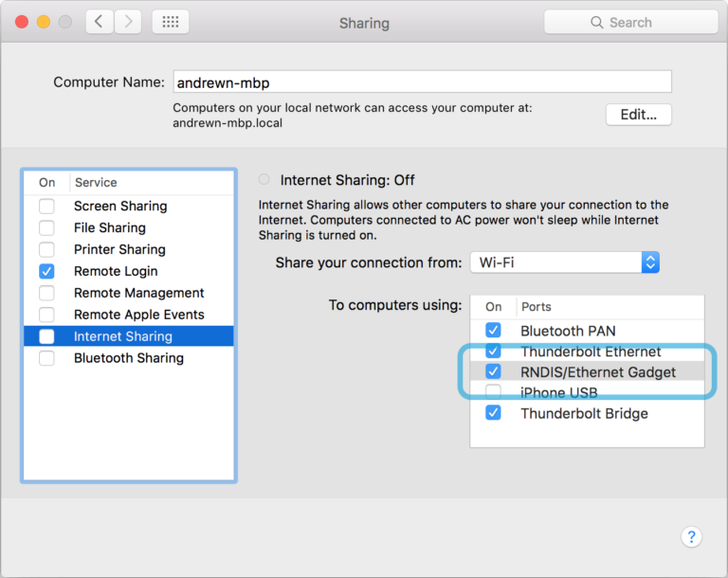This screenshot has width=728, height=578.
Task: Click the forward navigation arrow
Action: (128, 22)
